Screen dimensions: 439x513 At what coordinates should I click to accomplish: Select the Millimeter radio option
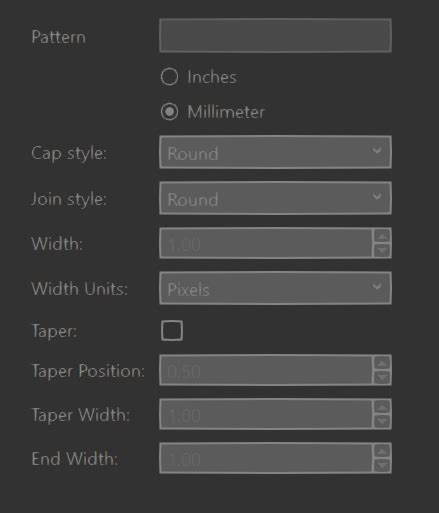(169, 112)
